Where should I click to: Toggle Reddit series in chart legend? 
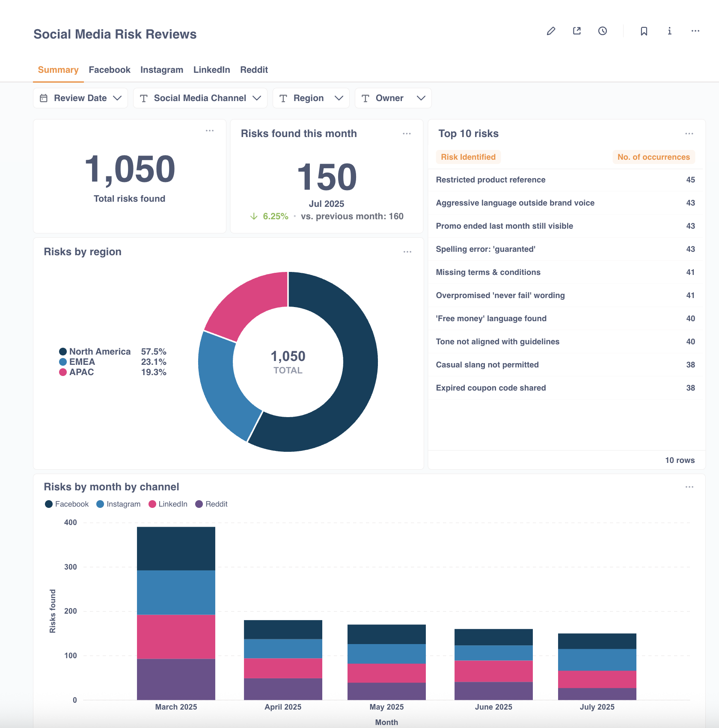coord(211,504)
